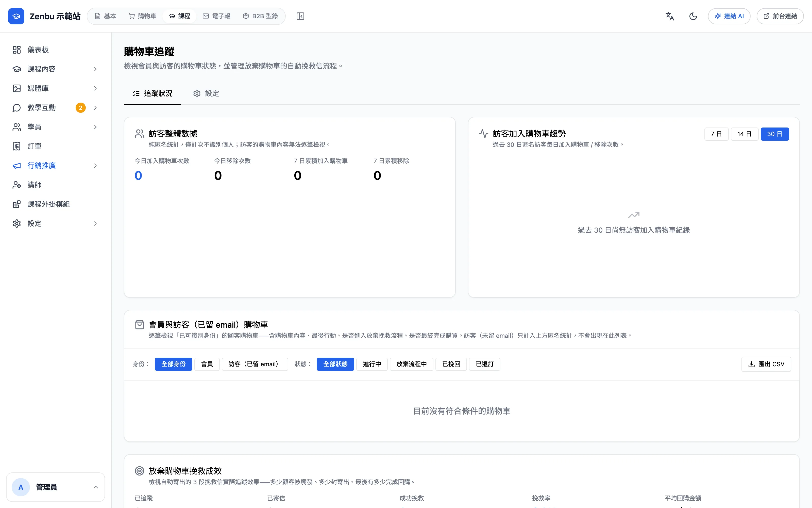Image resolution: width=812 pixels, height=508 pixels.
Task: Filter status by 進行中
Action: point(372,364)
